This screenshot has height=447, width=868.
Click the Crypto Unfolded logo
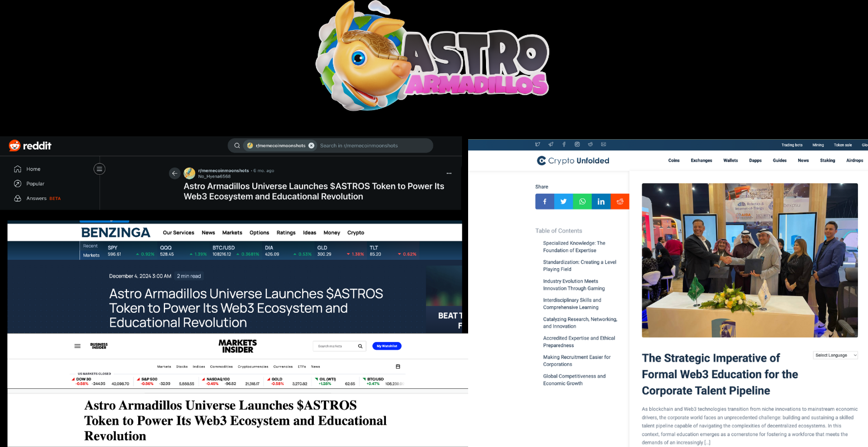[573, 160]
